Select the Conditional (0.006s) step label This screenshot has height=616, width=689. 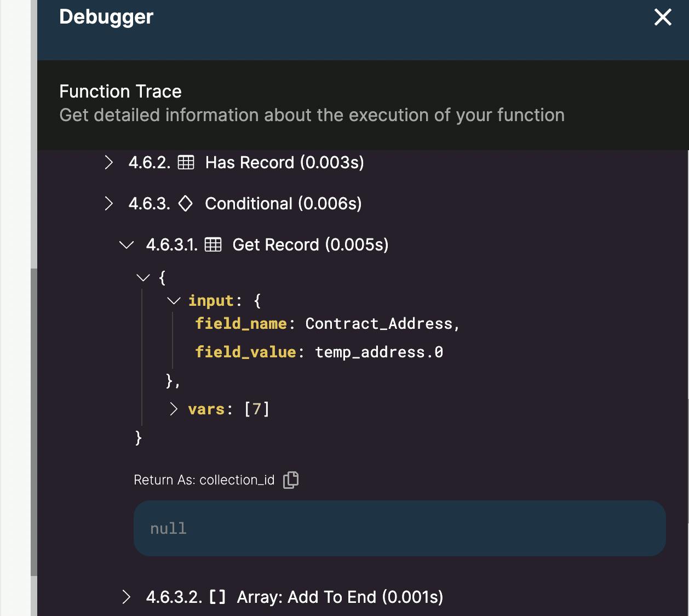tap(283, 203)
